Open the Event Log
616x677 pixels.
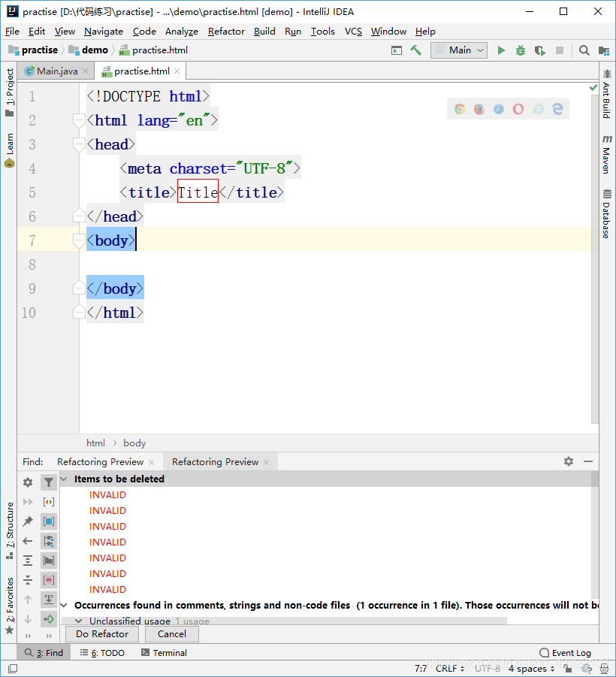point(565,653)
